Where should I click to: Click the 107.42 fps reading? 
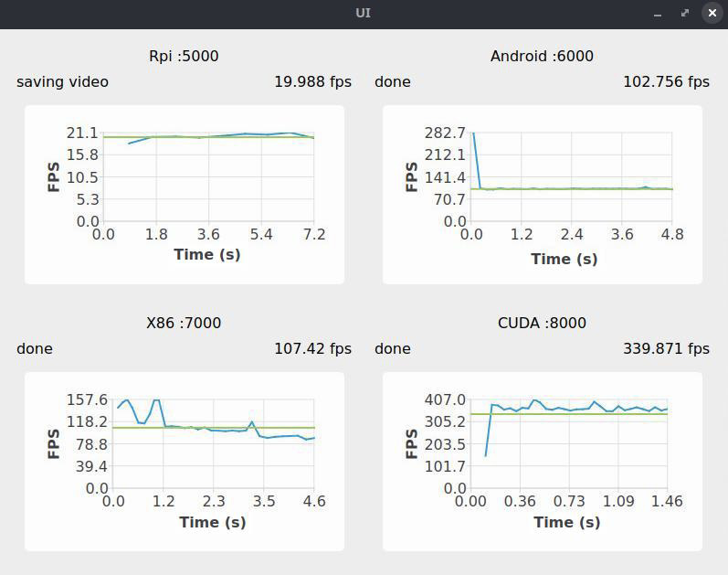[312, 348]
